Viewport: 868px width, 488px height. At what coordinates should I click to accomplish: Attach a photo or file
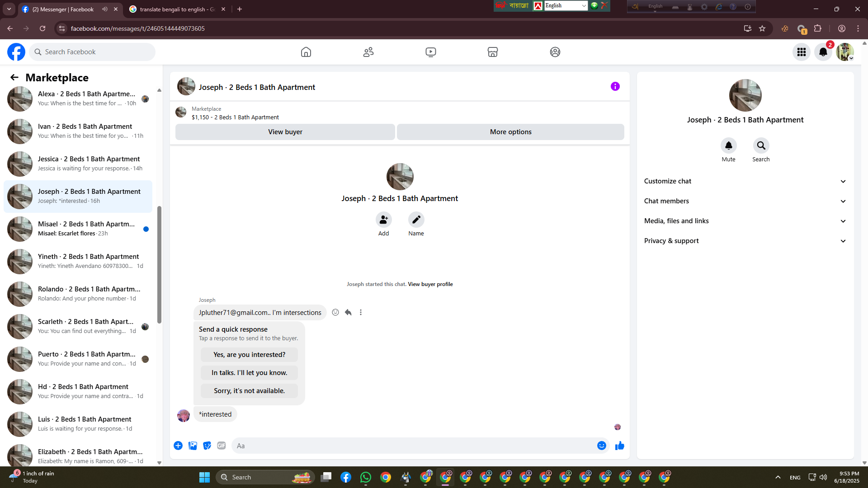click(x=193, y=446)
